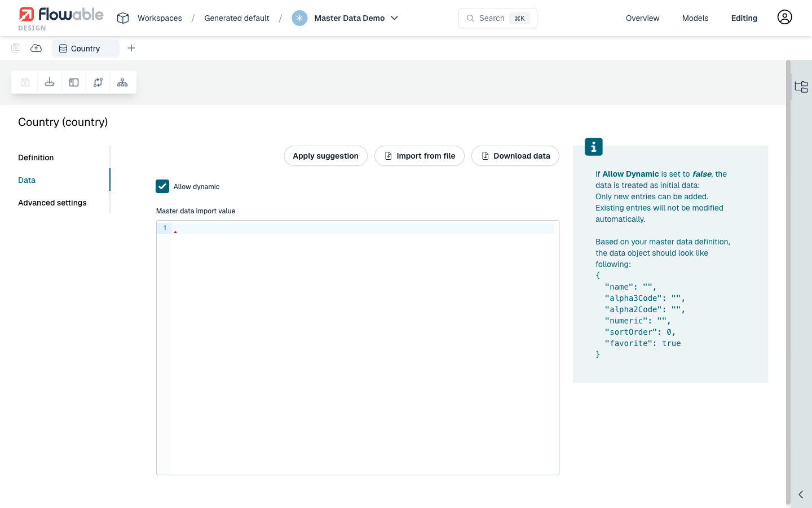Viewport: 812px width, 508px height.
Task: Collapse the right sidebar chevron
Action: point(801,494)
